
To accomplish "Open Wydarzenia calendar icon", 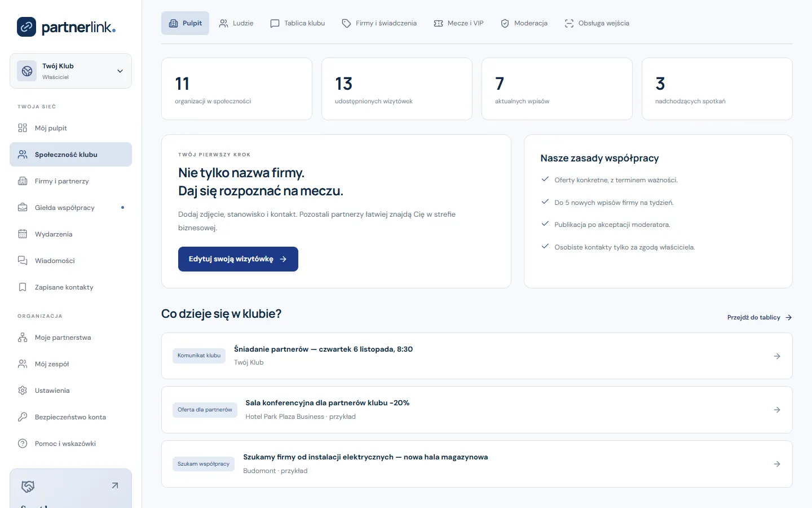I will click(x=23, y=234).
